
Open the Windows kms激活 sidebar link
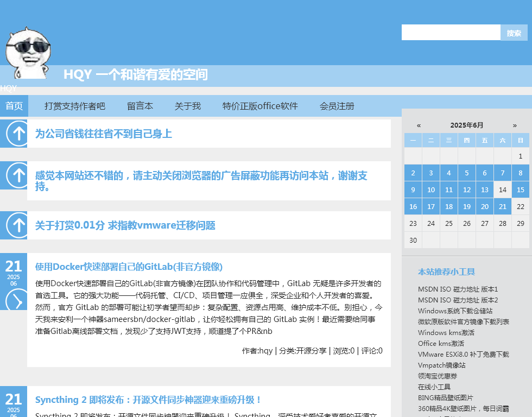[x=446, y=332]
